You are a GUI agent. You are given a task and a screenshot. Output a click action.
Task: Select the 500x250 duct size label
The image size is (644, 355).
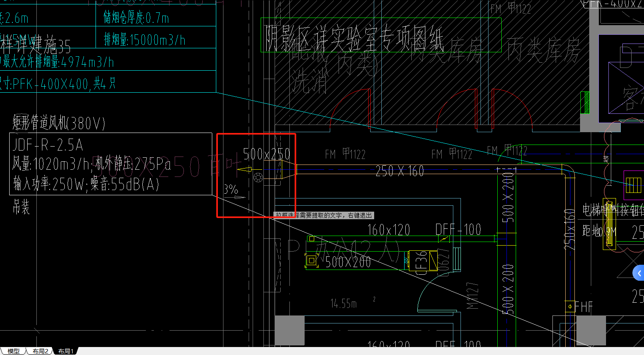point(267,154)
